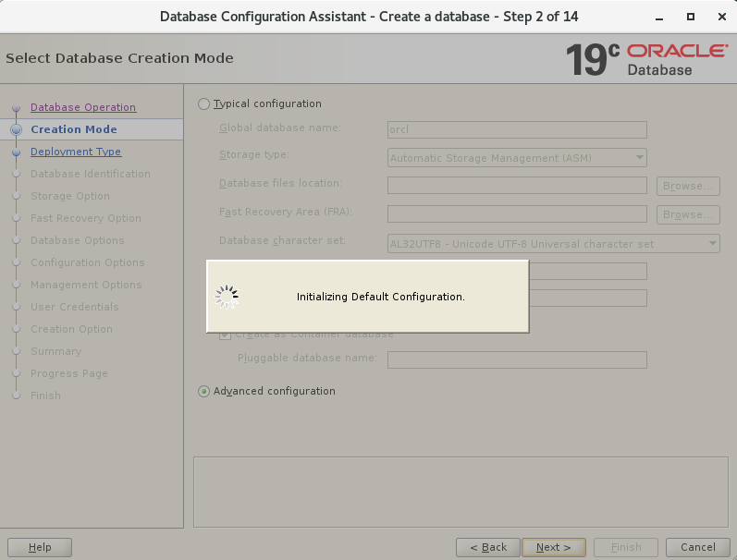The width and height of the screenshot is (737, 560).
Task: Maximize the Database Configuration Assistant window
Action: click(x=691, y=17)
